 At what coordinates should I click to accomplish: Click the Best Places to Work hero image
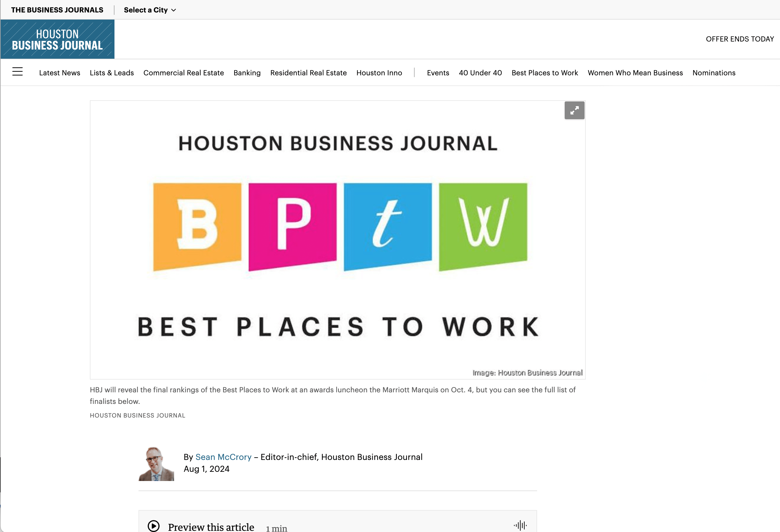(x=338, y=240)
